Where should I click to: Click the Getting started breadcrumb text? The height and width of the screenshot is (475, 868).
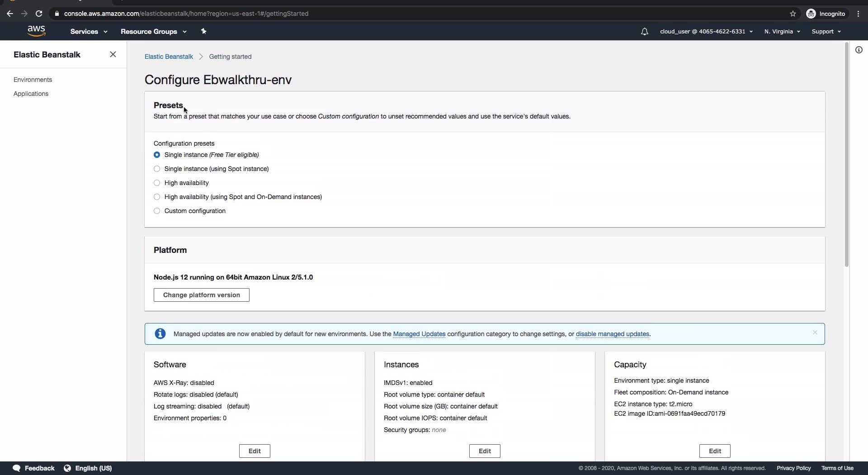tap(230, 57)
